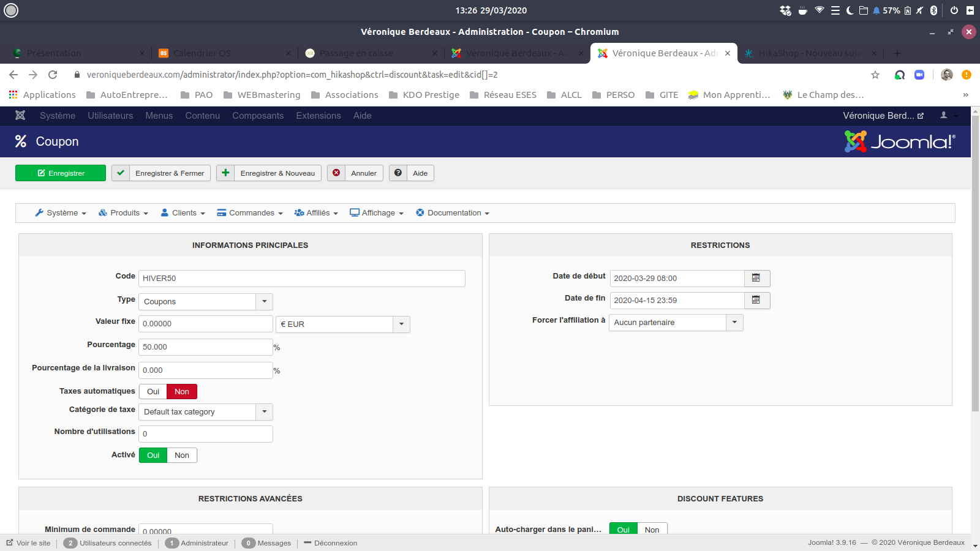The height and width of the screenshot is (551, 980).
Task: Disable Auto-charger dans le panier with Non
Action: [x=652, y=530]
